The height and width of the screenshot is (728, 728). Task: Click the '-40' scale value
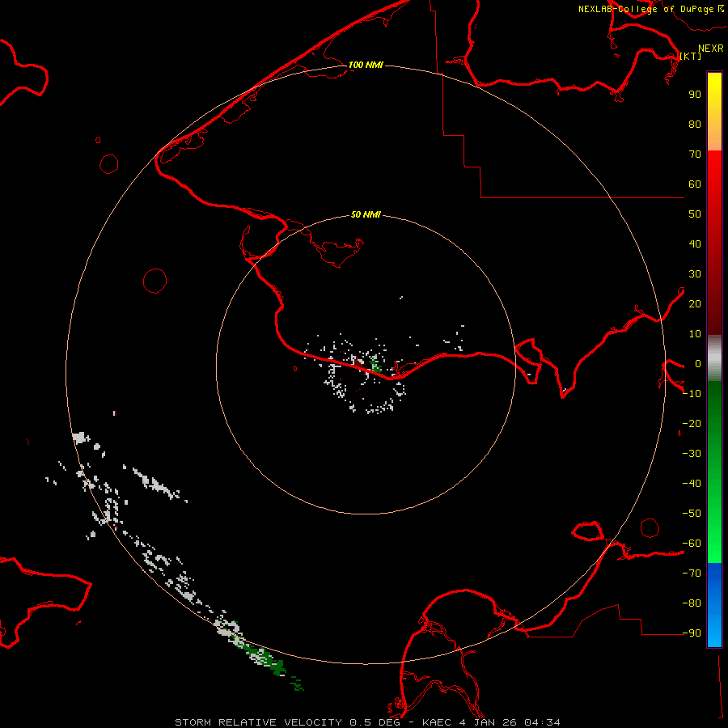tap(692, 484)
